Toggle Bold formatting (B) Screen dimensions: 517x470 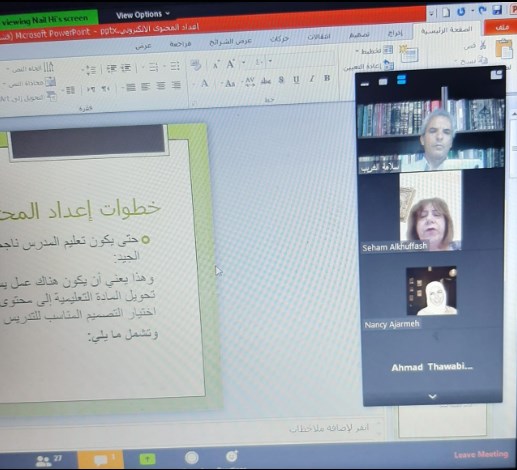[x=327, y=78]
